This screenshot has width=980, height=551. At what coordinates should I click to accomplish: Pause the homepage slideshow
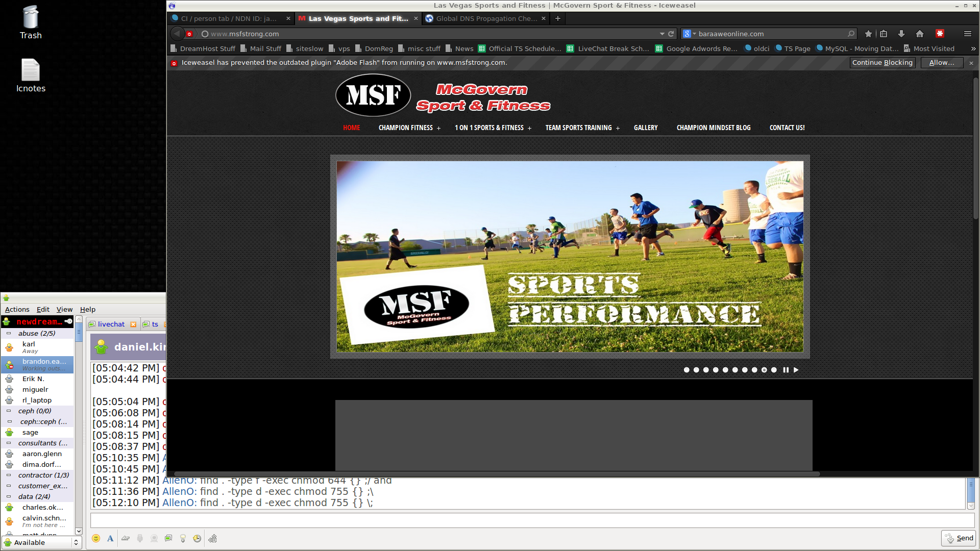pos(786,370)
